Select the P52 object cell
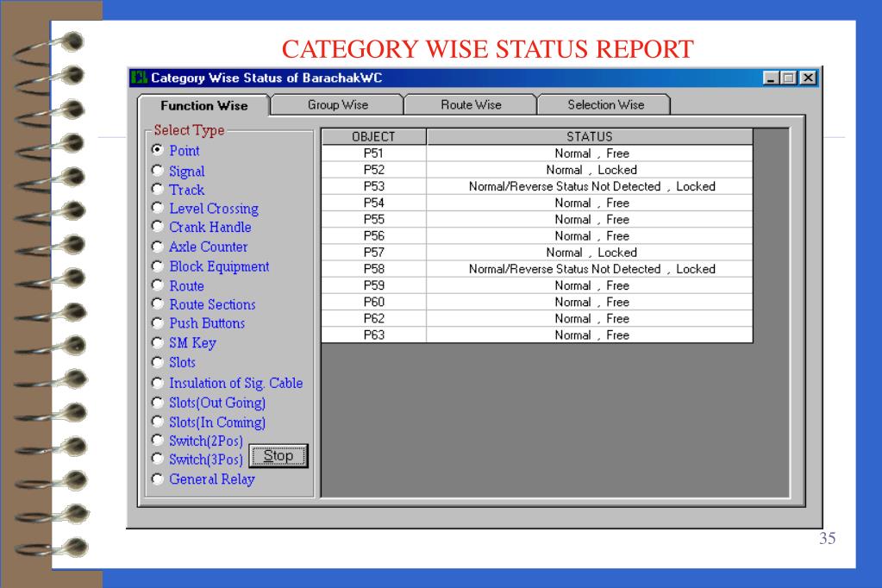The height and width of the screenshot is (588, 882). pyautogui.click(x=373, y=169)
